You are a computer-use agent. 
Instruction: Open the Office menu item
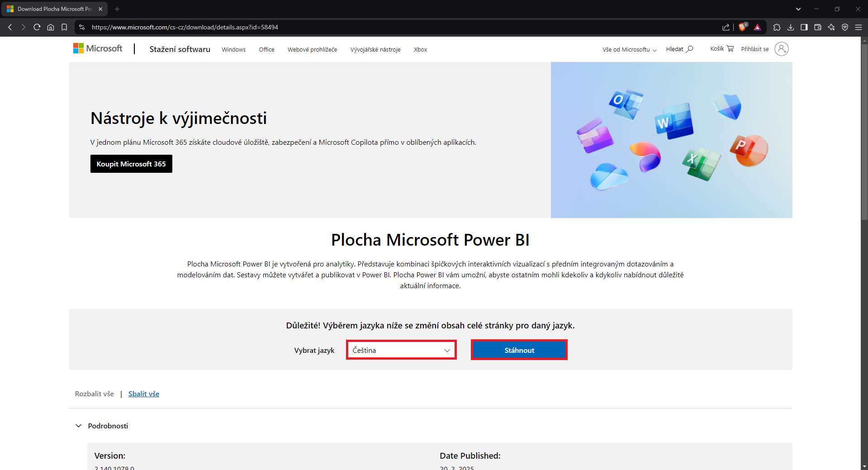[x=266, y=50]
